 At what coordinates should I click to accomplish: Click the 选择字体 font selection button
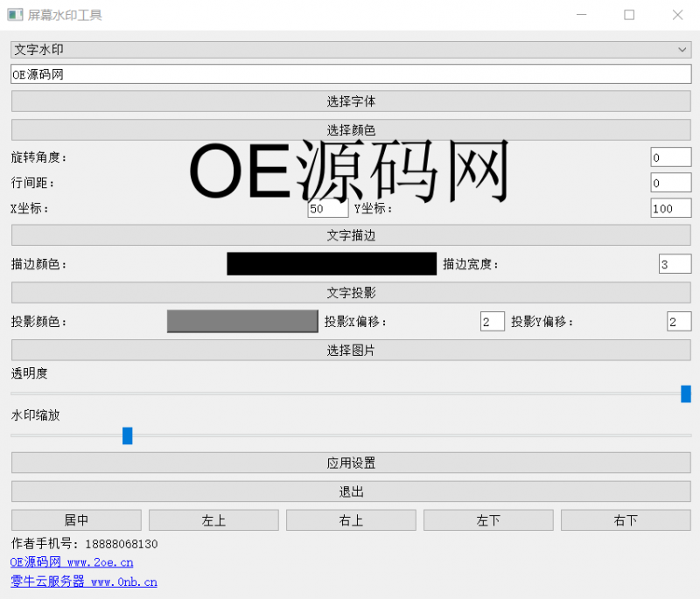[350, 101]
